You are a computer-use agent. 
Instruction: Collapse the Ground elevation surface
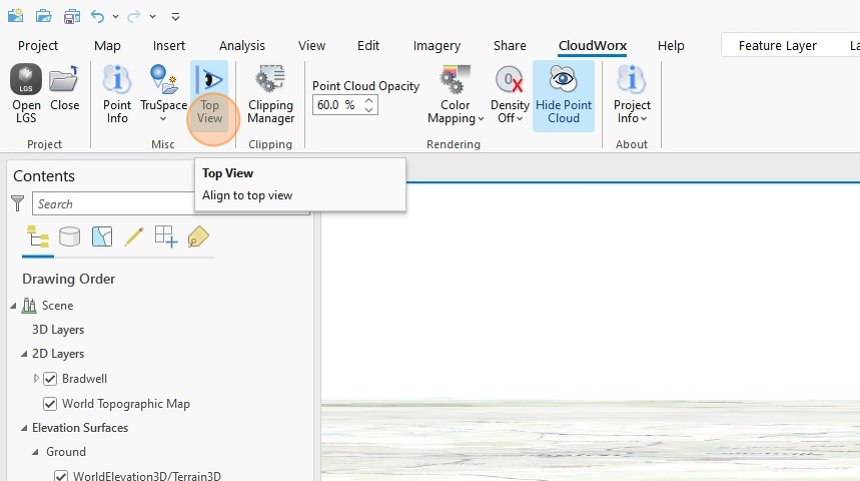pyautogui.click(x=35, y=452)
